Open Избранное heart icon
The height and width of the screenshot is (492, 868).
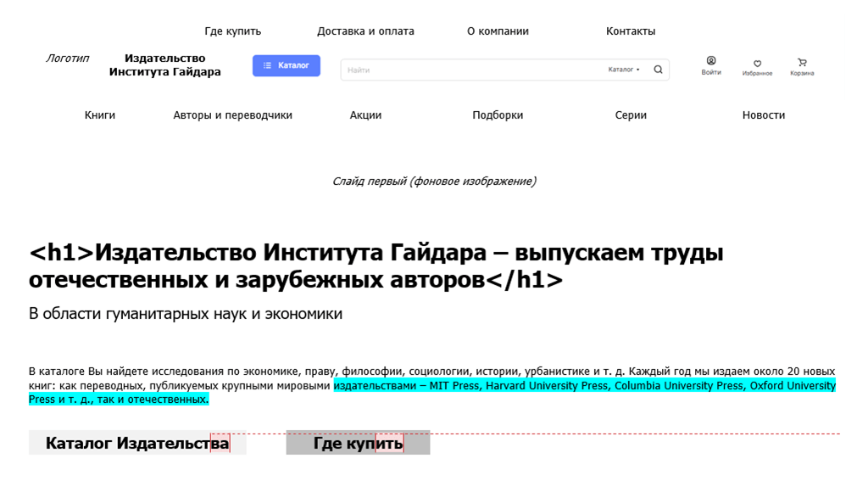coord(757,68)
